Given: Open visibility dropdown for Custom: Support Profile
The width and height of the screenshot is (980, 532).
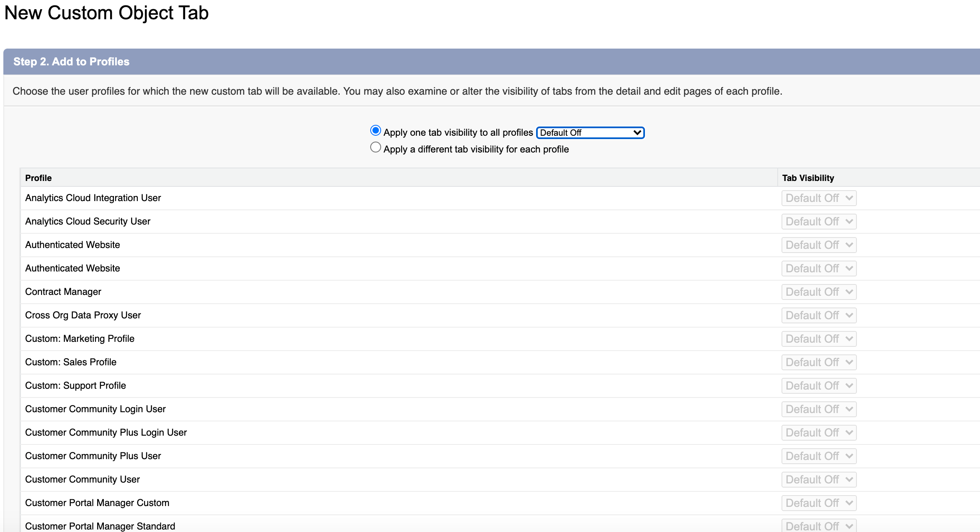Looking at the screenshot, I should click(819, 386).
